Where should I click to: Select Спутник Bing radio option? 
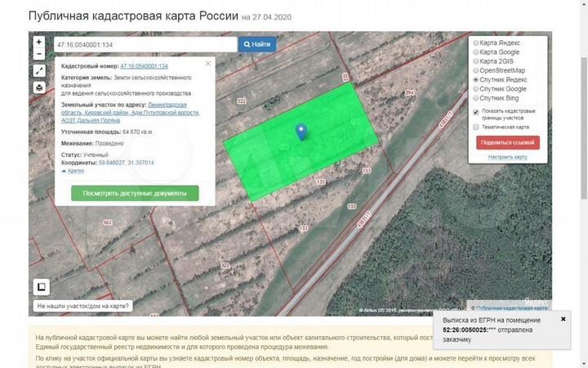click(475, 98)
